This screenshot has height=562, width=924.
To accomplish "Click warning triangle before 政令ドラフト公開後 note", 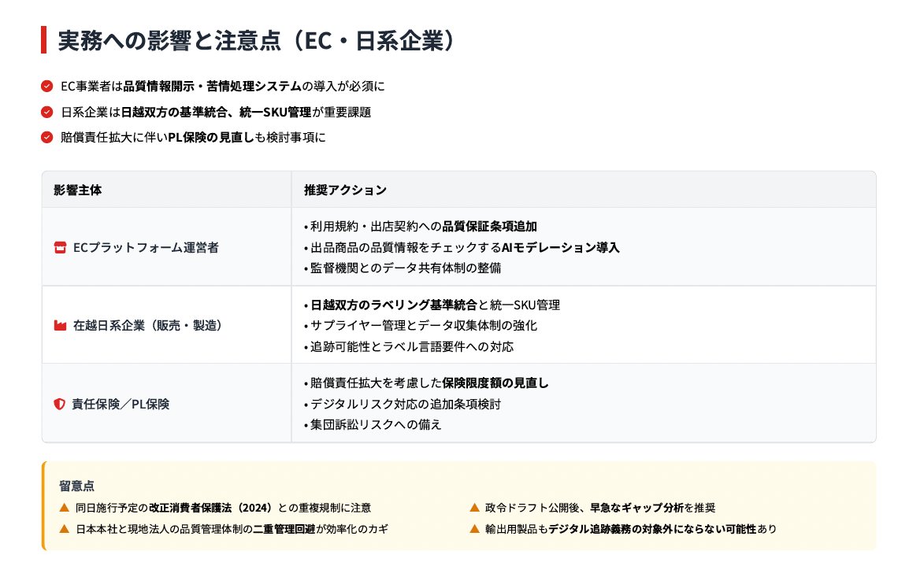I will [x=475, y=508].
